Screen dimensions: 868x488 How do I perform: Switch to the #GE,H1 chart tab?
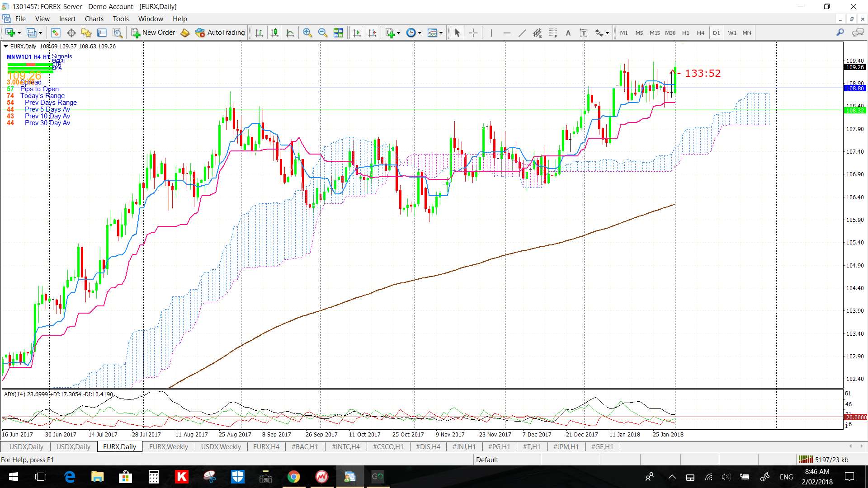pyautogui.click(x=602, y=446)
